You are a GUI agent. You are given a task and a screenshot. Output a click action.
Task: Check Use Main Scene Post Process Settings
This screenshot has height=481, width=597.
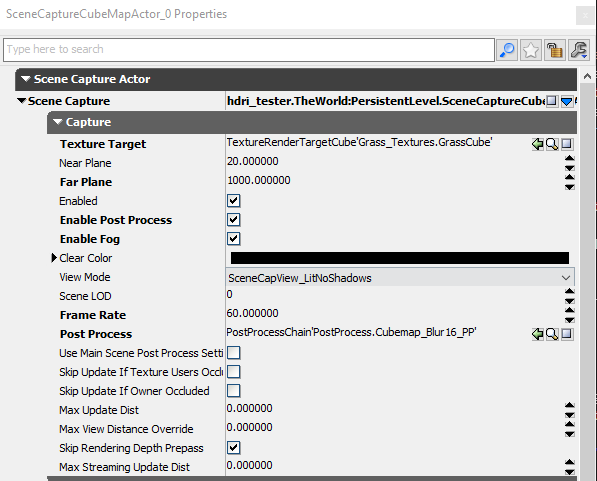pos(233,353)
